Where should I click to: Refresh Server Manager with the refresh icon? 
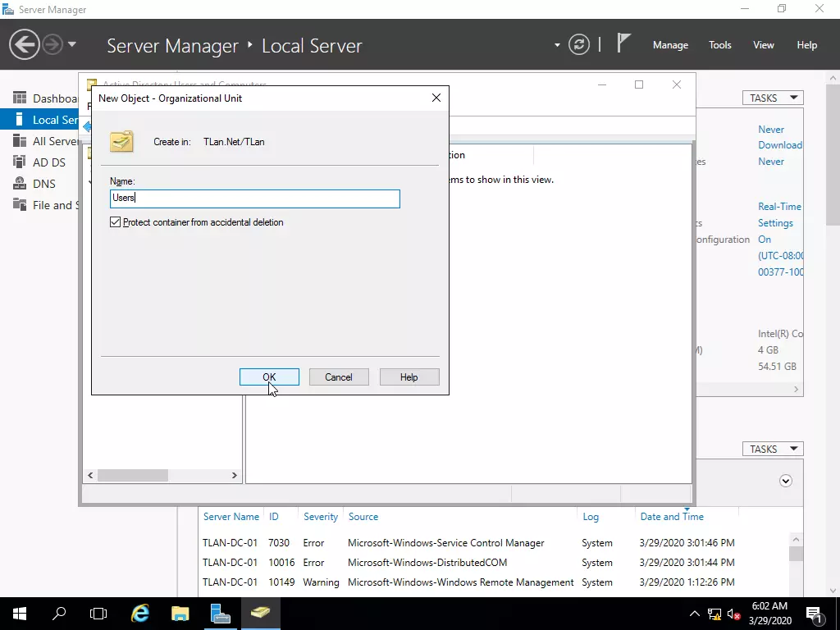coord(579,44)
